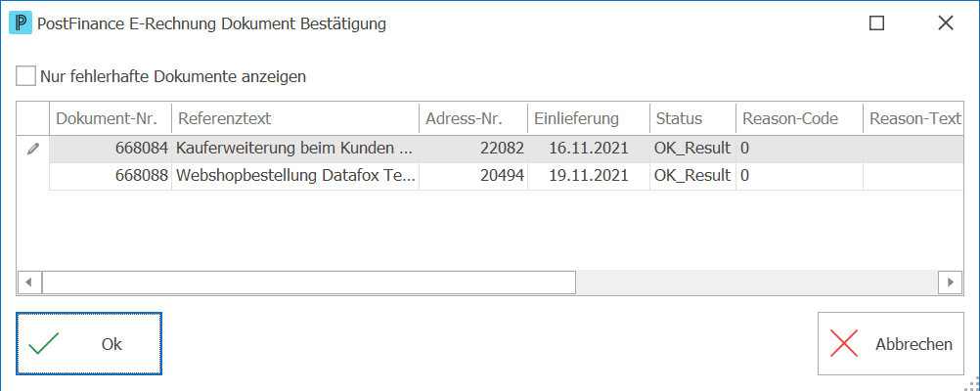Viewport: 980px width, 391px height.
Task: Click the Reason-Code column header
Action: tap(799, 118)
